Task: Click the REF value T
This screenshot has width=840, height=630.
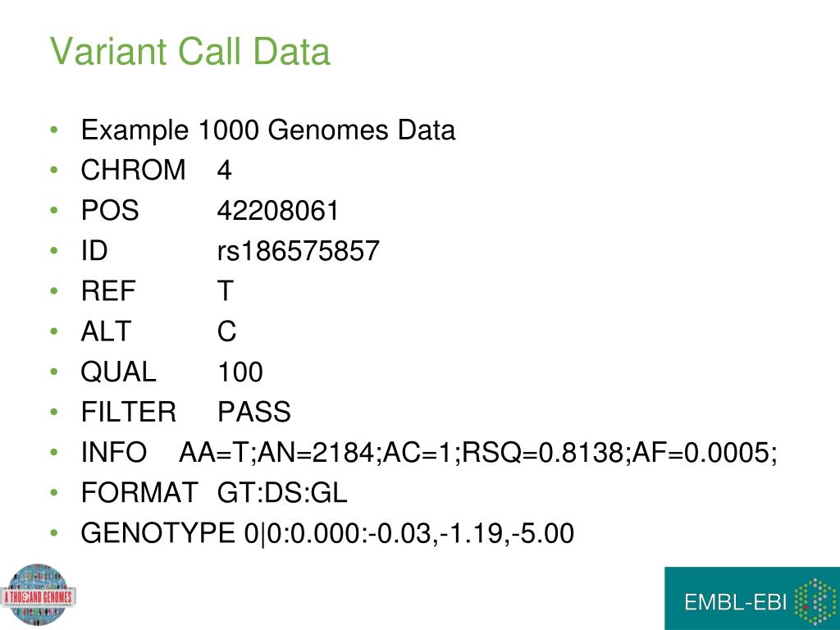Action: (225, 291)
